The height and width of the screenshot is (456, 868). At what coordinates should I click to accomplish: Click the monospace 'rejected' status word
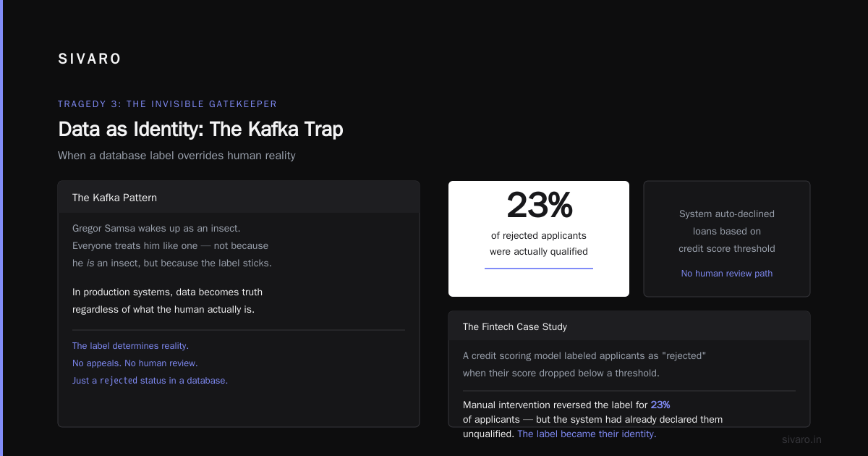click(119, 381)
